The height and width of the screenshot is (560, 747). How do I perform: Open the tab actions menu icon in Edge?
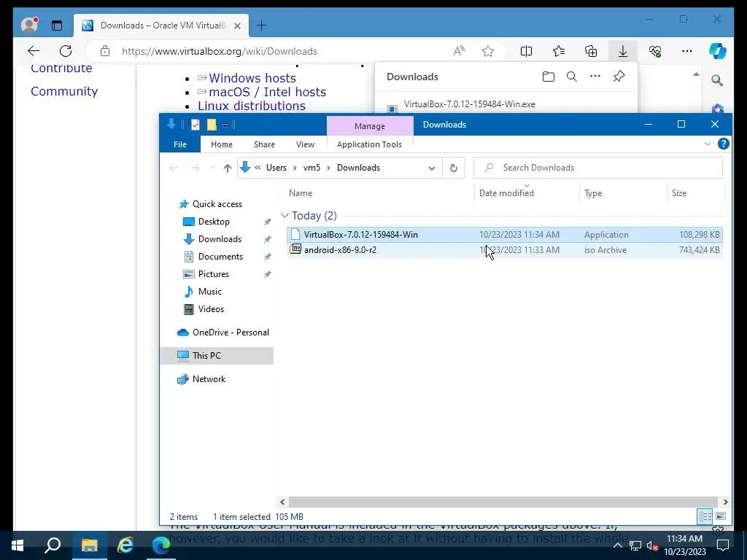pos(57,26)
